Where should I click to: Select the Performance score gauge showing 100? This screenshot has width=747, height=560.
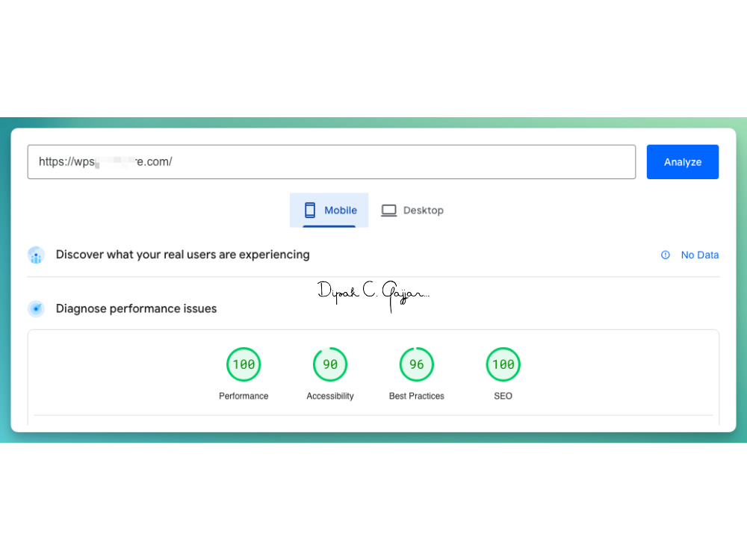pos(244,364)
